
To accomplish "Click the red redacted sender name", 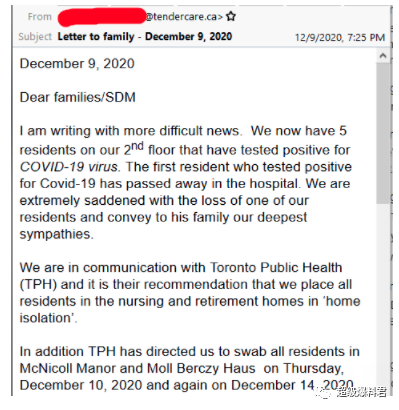I will click(102, 17).
